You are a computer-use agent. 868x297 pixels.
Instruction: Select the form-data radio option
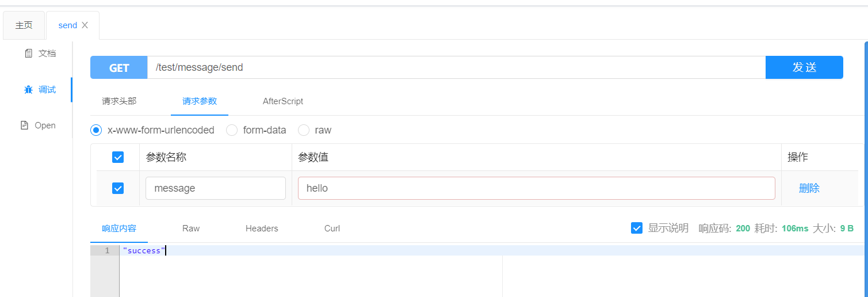(232, 130)
